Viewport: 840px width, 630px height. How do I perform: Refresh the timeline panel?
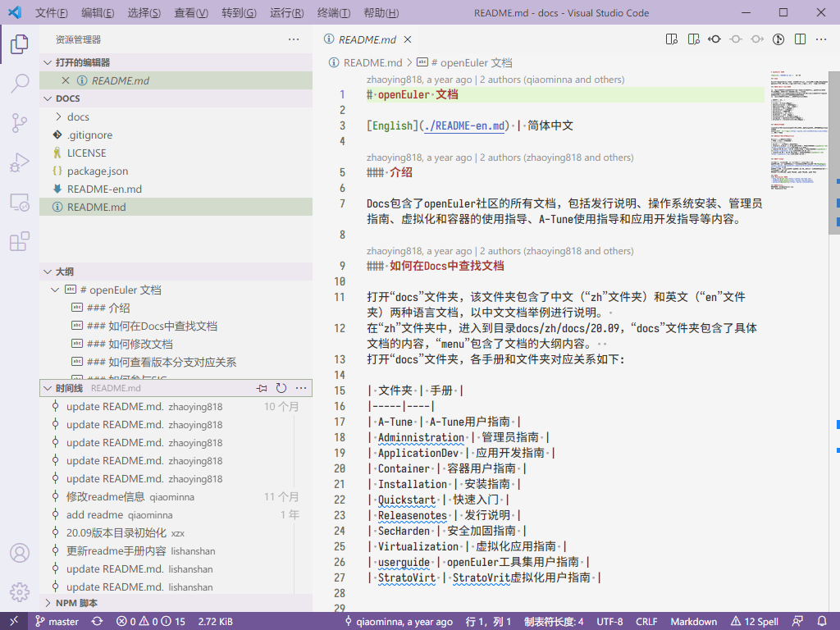tap(281, 388)
